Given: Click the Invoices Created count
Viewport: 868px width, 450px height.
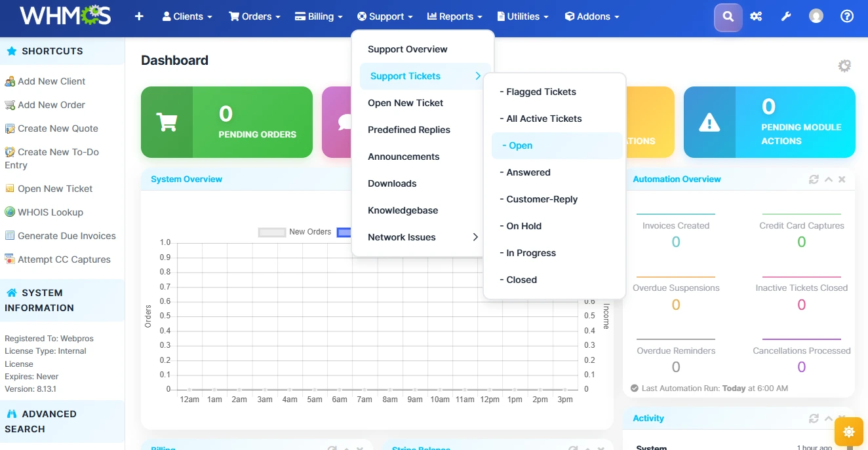Looking at the screenshot, I should point(675,241).
